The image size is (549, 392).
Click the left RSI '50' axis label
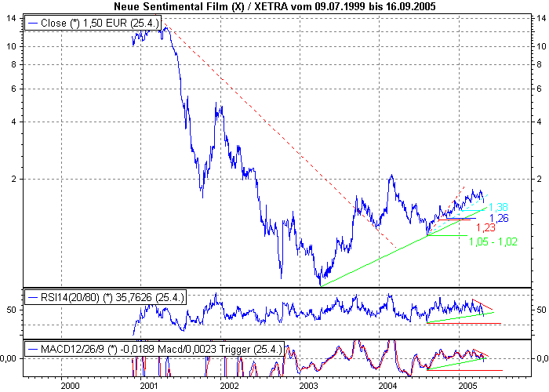point(11,310)
